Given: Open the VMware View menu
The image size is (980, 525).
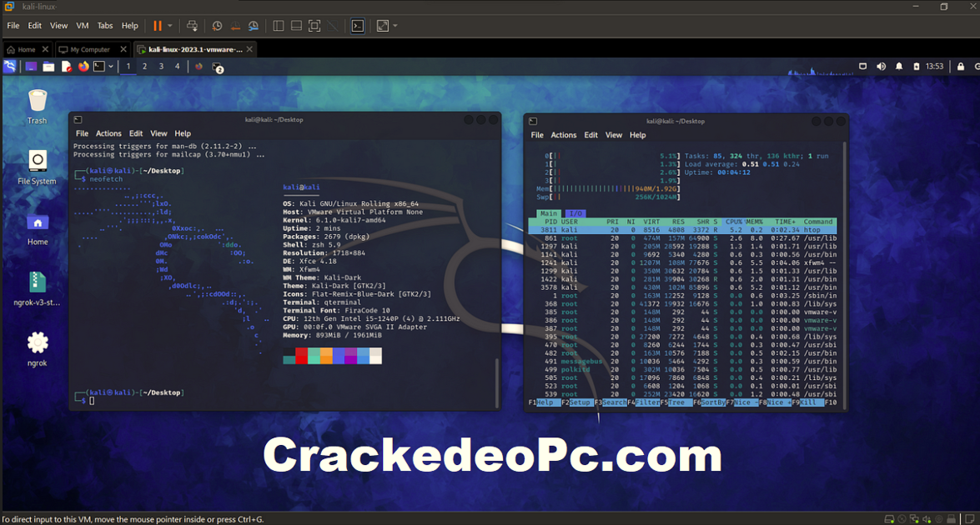Looking at the screenshot, I should pos(58,26).
